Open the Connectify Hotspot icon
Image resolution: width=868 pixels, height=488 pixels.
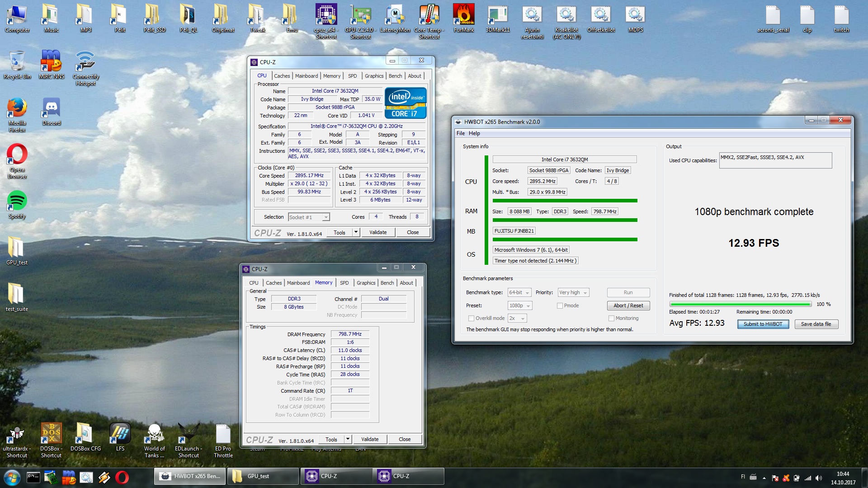[x=85, y=68]
